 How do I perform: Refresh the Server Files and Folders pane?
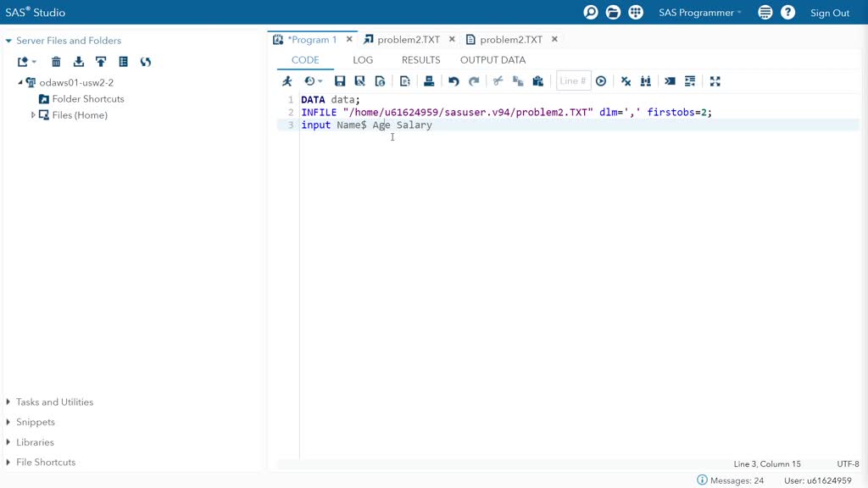(146, 62)
